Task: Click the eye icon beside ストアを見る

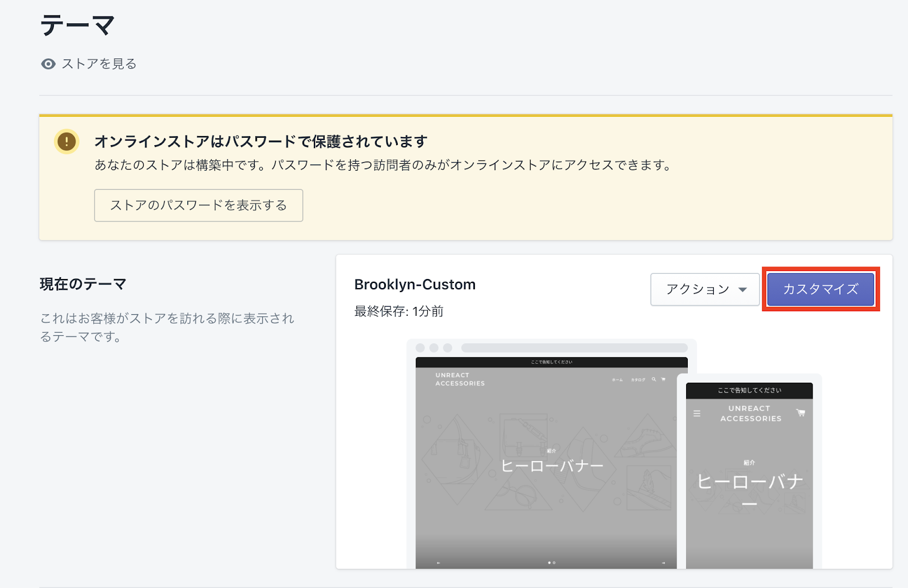Action: (48, 64)
